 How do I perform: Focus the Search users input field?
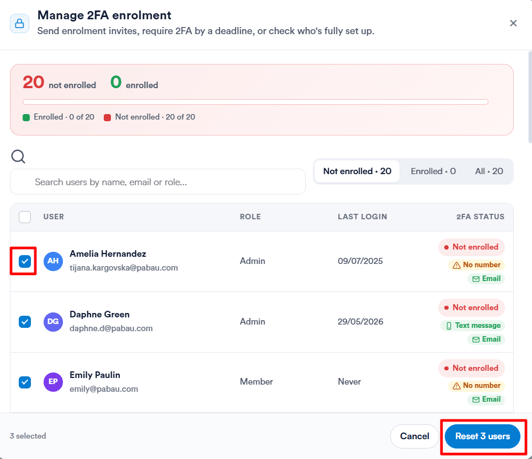(x=158, y=182)
